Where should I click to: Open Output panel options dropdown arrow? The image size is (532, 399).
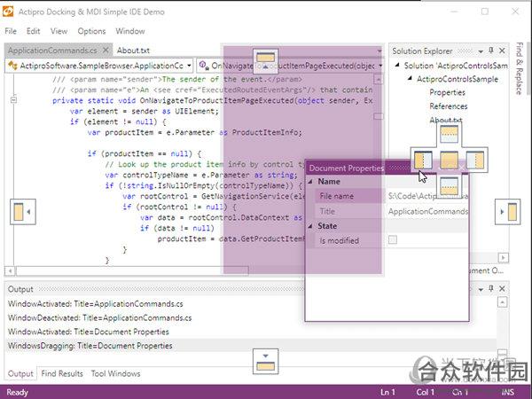tap(481, 289)
